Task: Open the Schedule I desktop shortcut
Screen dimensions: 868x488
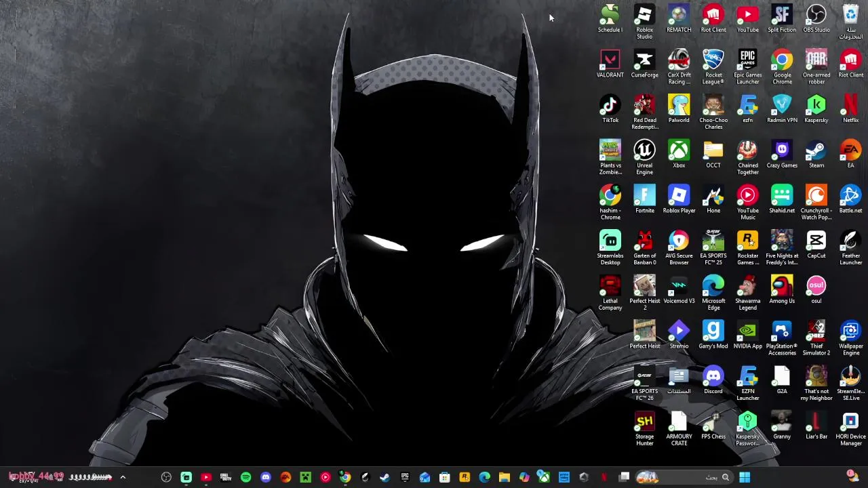Action: [610, 19]
